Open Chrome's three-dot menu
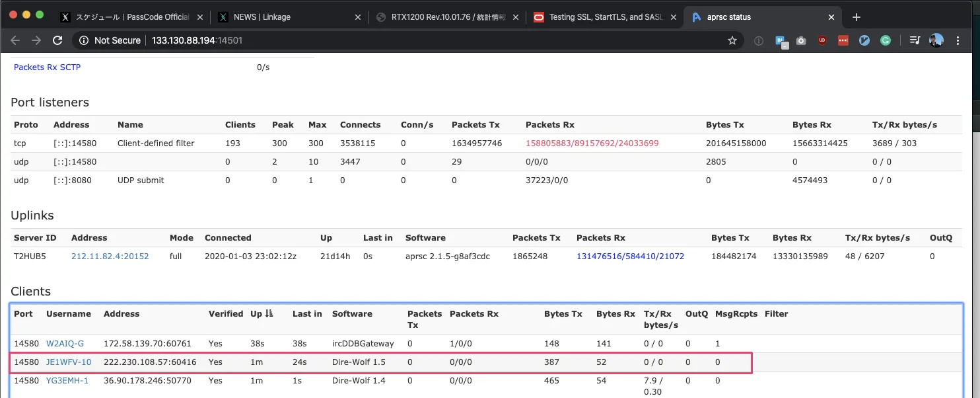This screenshot has width=980, height=398. [x=958, y=40]
